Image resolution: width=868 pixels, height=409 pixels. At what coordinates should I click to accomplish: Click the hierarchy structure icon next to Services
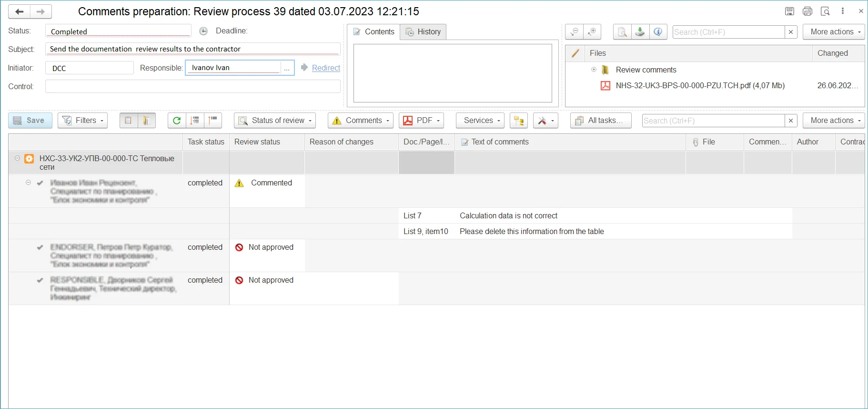(x=519, y=121)
